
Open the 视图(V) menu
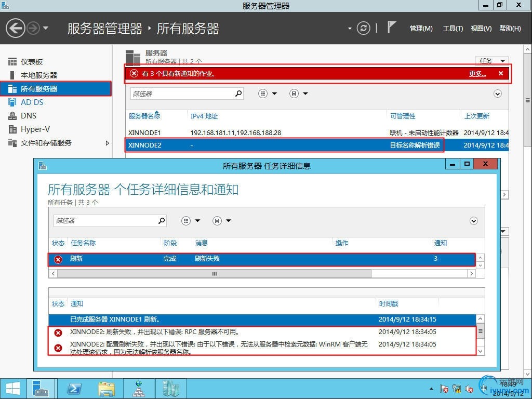coord(481,29)
